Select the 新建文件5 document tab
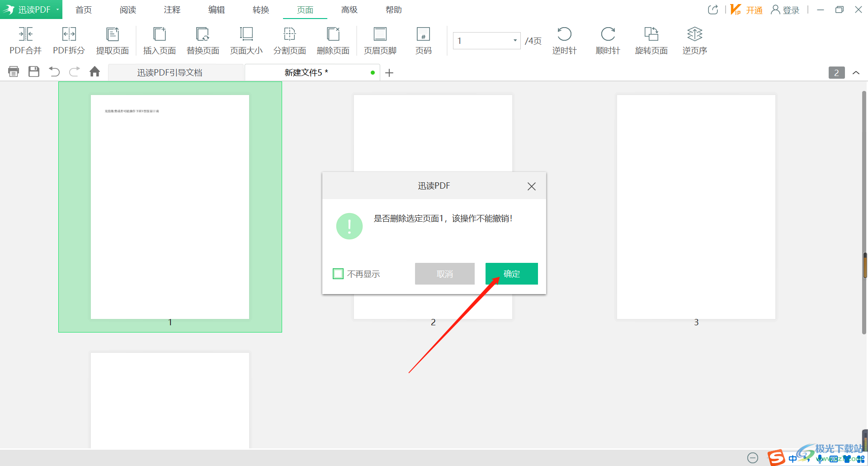The width and height of the screenshot is (868, 466). 312,72
